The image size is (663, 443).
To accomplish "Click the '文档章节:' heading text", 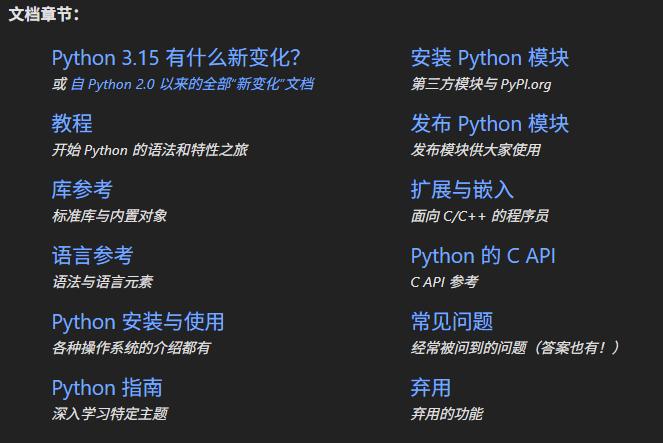I will [x=44, y=14].
